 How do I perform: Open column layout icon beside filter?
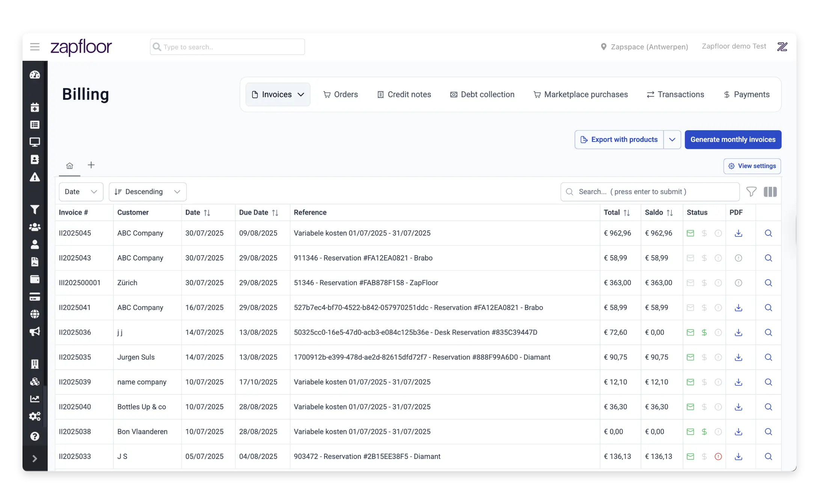pyautogui.click(x=770, y=192)
